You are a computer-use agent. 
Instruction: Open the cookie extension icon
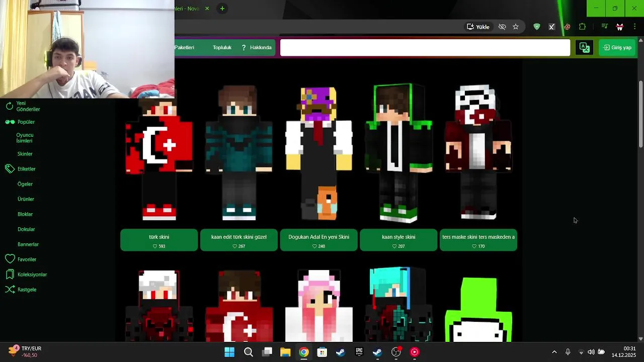[567, 27]
